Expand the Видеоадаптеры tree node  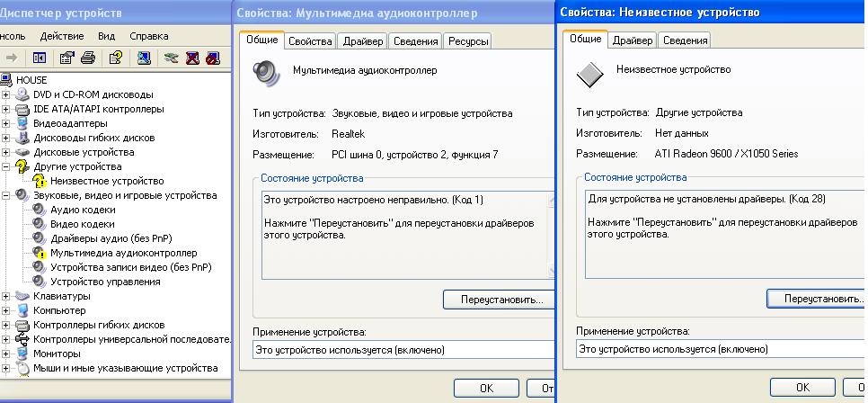click(6, 123)
